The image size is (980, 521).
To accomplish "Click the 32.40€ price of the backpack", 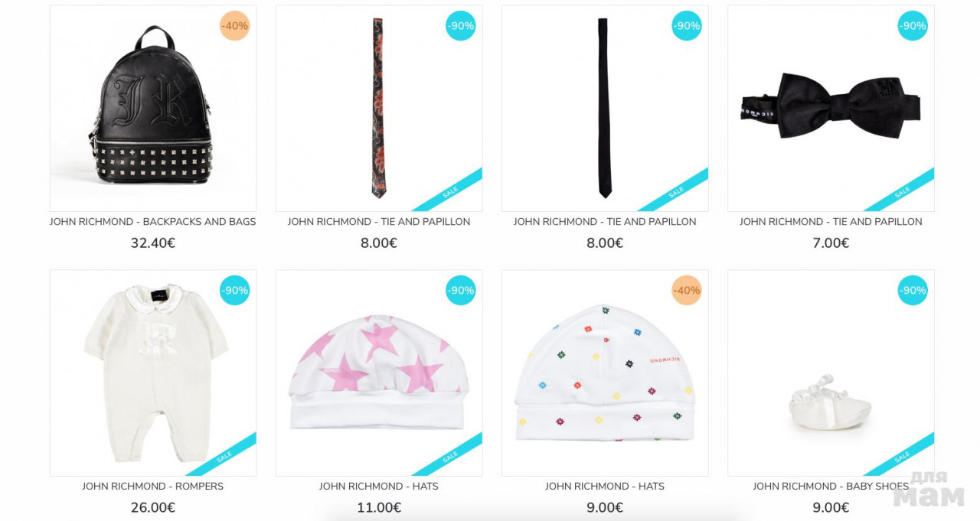I will click(153, 243).
